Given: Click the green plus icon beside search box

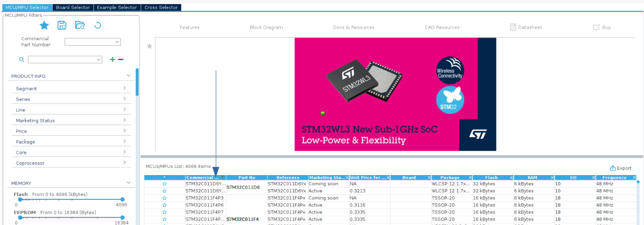Looking at the screenshot, I should [x=113, y=60].
